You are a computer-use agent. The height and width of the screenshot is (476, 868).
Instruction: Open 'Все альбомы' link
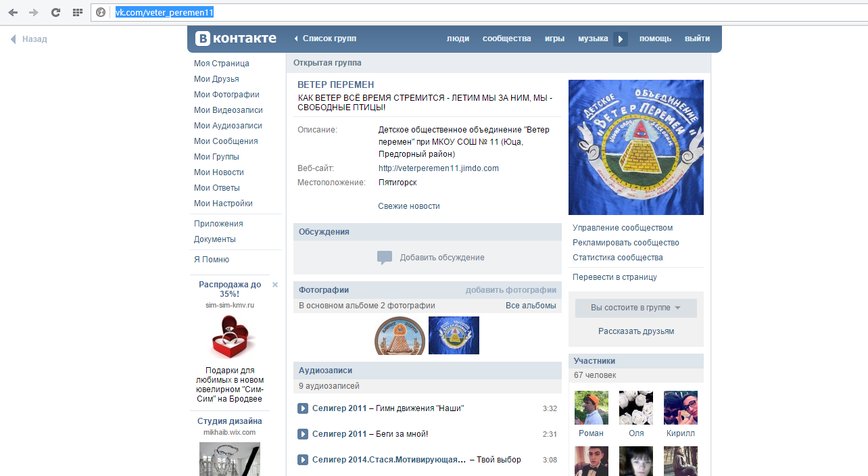[x=531, y=306]
